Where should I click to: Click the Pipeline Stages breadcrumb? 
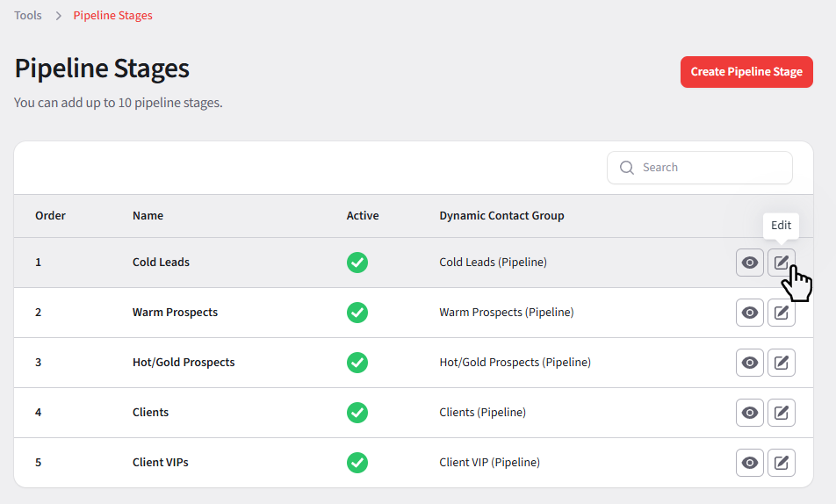(x=112, y=16)
